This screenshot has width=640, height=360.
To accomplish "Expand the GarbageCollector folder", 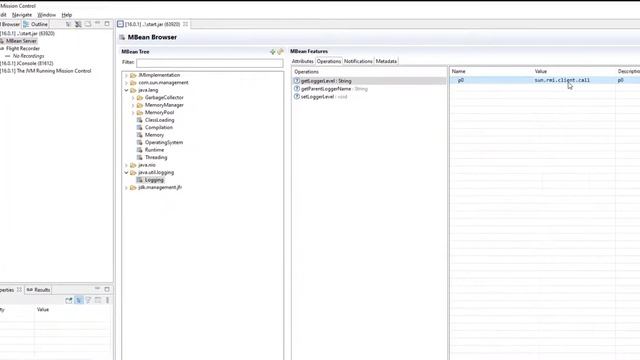I will (133, 98).
